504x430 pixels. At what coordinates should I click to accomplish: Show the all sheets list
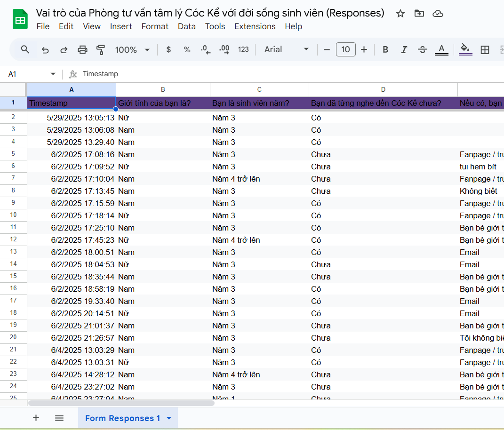click(x=59, y=418)
